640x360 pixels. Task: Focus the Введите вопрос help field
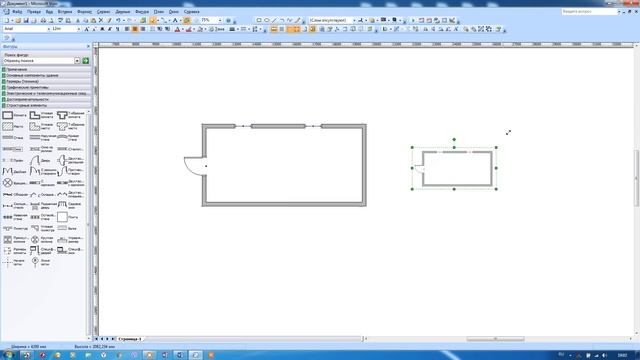[589, 12]
